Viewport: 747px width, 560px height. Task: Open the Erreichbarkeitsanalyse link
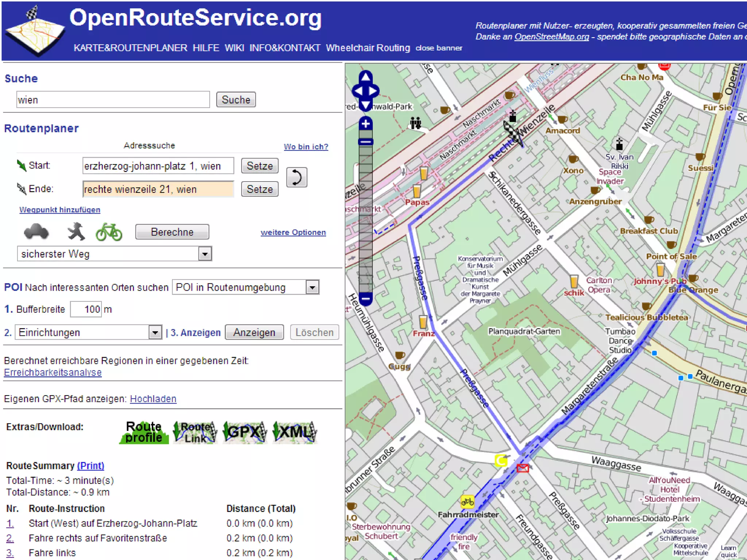pos(53,372)
